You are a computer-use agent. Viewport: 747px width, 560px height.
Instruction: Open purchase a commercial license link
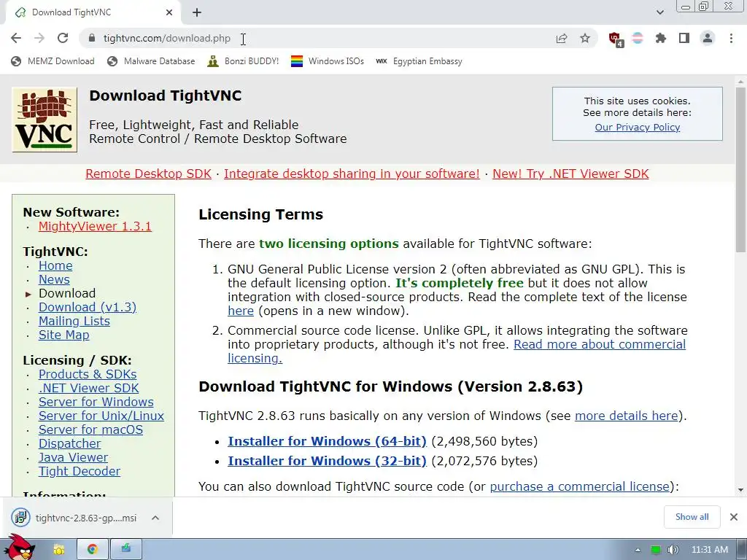click(580, 486)
